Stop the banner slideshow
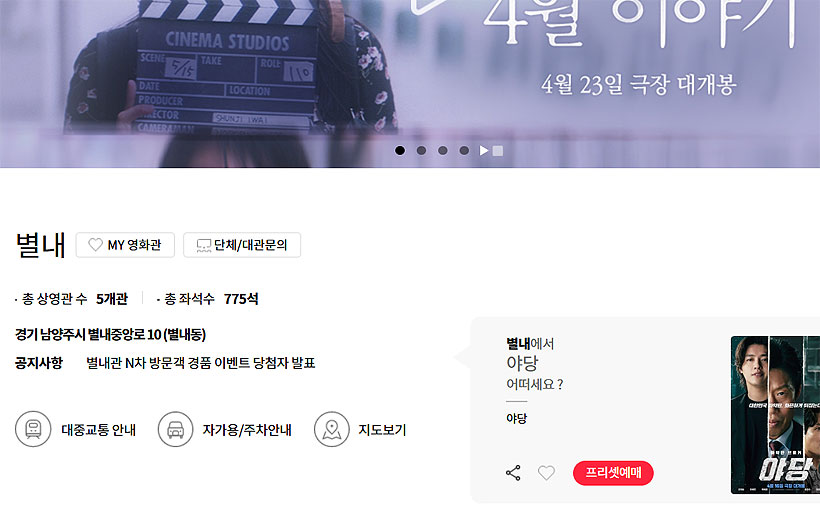The width and height of the screenshot is (820, 527). [x=498, y=151]
